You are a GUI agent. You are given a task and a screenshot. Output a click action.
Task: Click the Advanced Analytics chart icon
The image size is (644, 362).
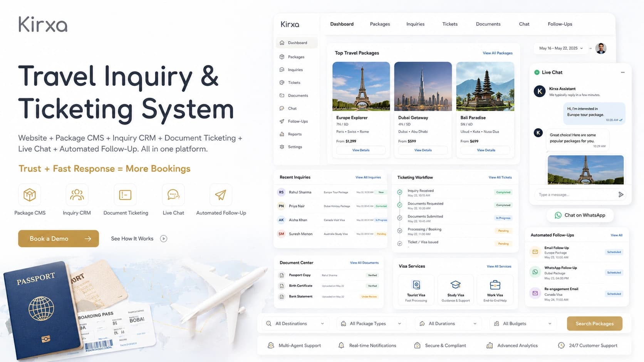490,345
